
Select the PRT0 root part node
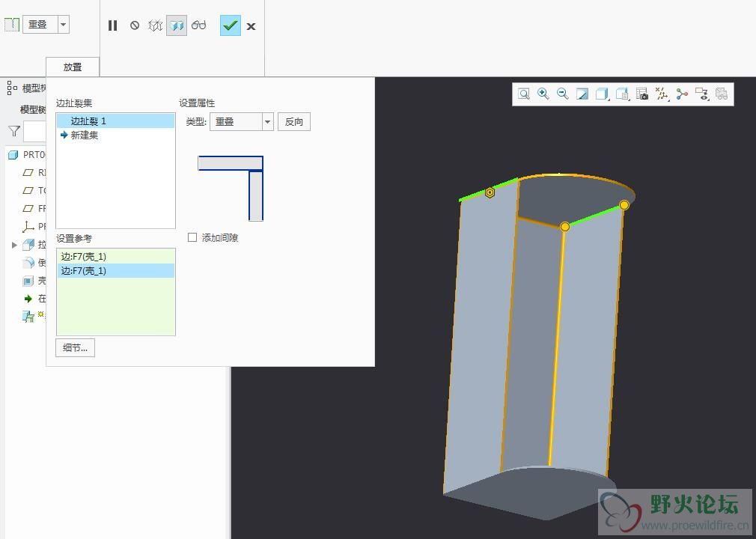(27, 155)
